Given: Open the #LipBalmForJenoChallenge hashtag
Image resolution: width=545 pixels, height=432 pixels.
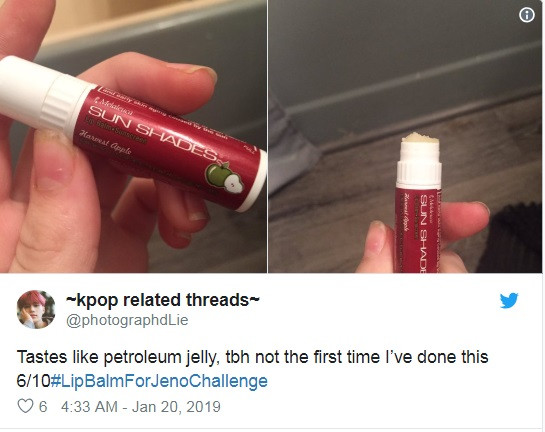Looking at the screenshot, I should point(159,381).
